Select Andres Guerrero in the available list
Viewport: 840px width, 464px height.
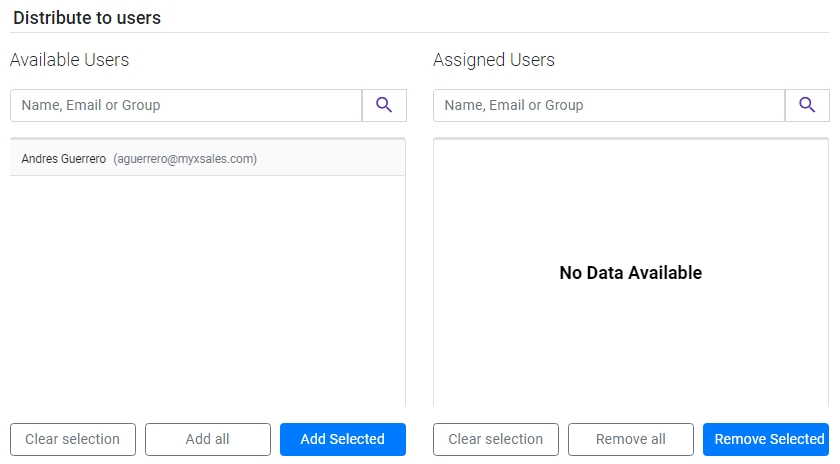[208, 159]
